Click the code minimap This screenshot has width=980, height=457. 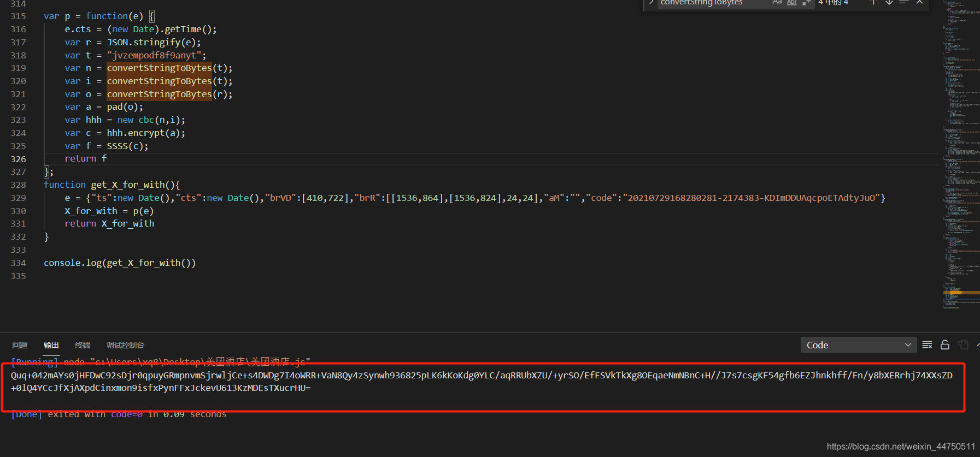point(961,156)
